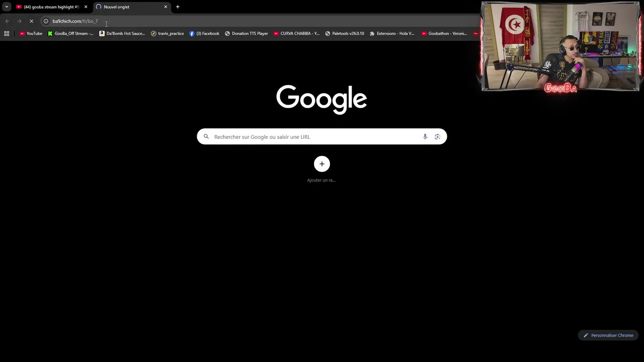Open the GooBa_Off Stream bookmark

tap(70, 34)
